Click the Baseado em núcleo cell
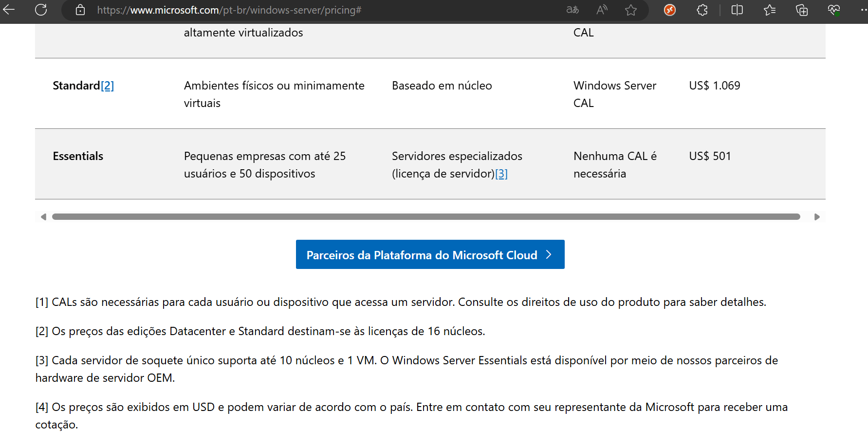868x445 pixels. (442, 86)
